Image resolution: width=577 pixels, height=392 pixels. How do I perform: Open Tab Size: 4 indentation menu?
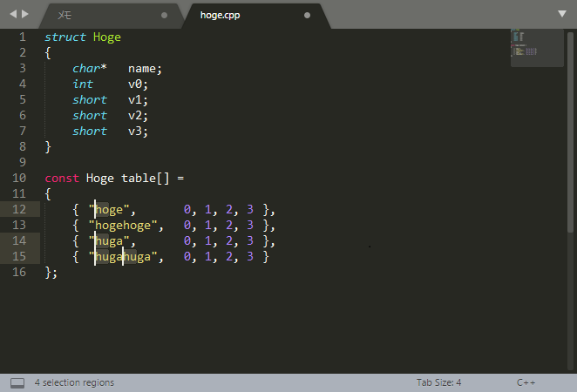pyautogui.click(x=438, y=382)
